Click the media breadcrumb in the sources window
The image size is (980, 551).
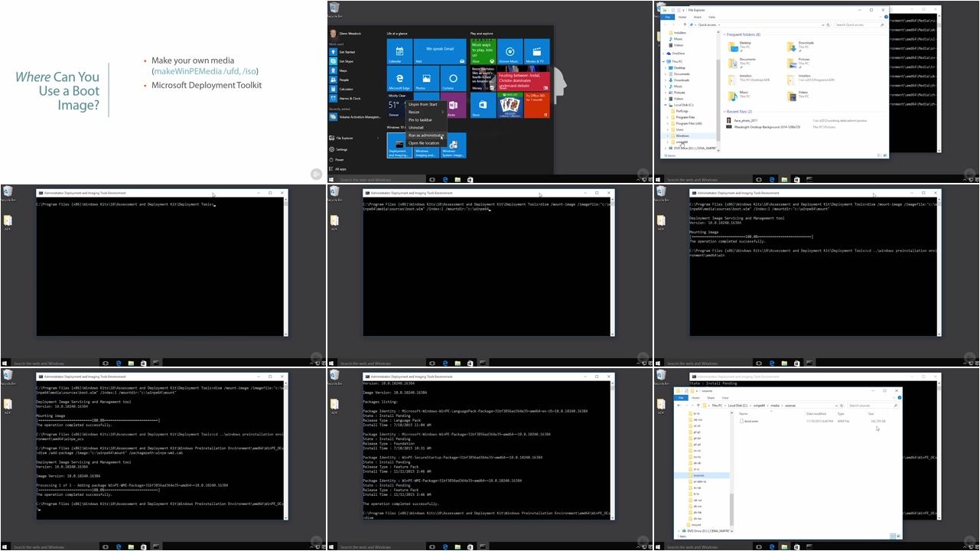point(775,406)
